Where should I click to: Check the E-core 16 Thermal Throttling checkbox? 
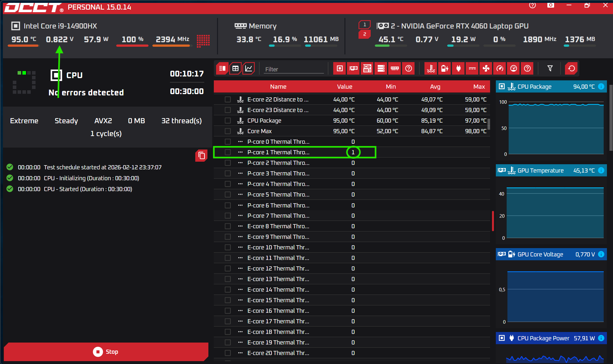[x=228, y=311]
